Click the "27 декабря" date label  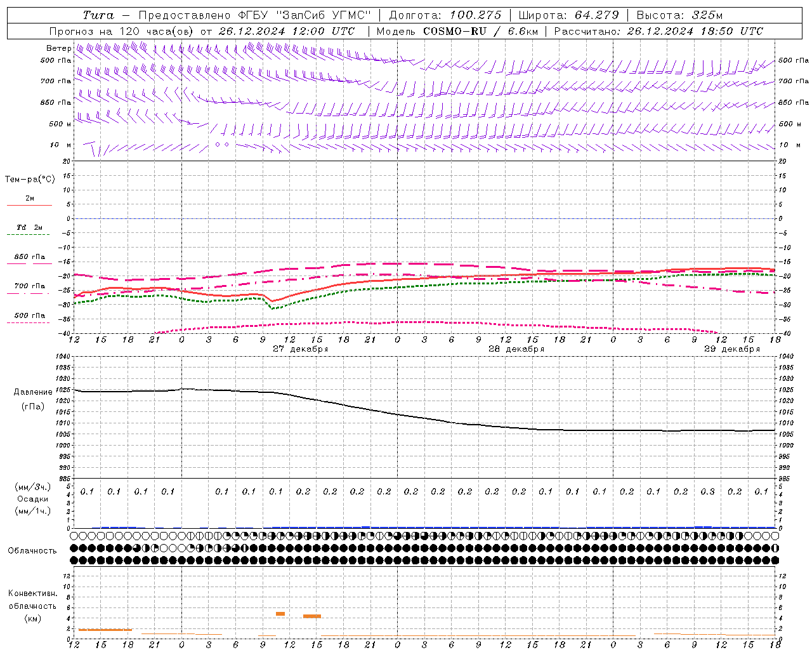pos(301,349)
